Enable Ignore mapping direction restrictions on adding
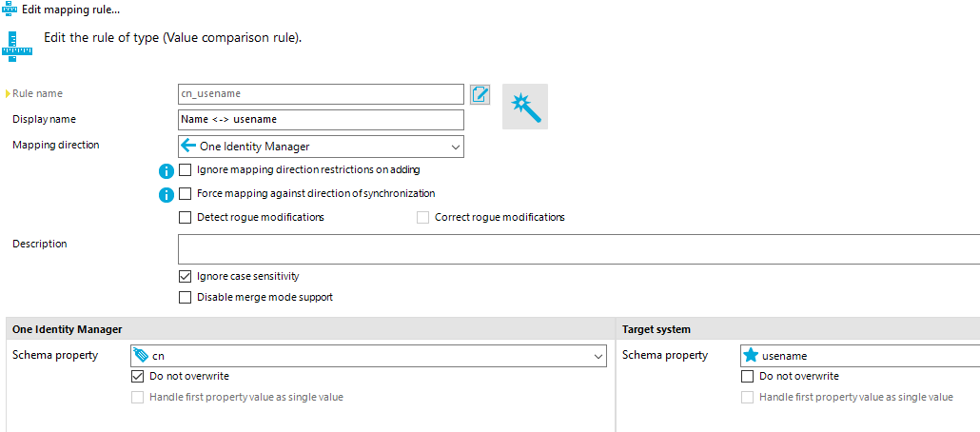Image resolution: width=980 pixels, height=432 pixels. [x=185, y=169]
